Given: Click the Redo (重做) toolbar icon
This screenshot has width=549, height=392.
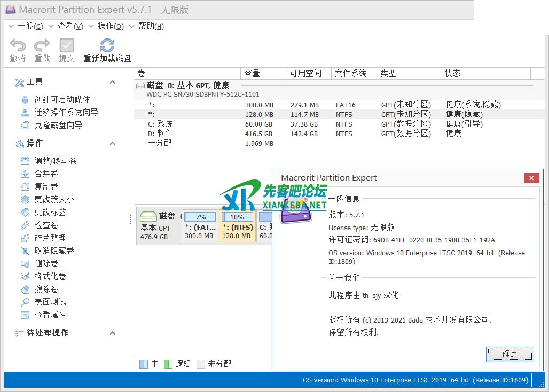Looking at the screenshot, I should pos(42,45).
